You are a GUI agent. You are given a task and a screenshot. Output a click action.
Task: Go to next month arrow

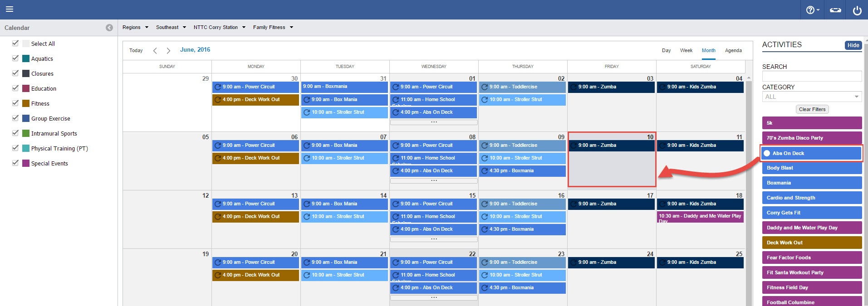168,50
